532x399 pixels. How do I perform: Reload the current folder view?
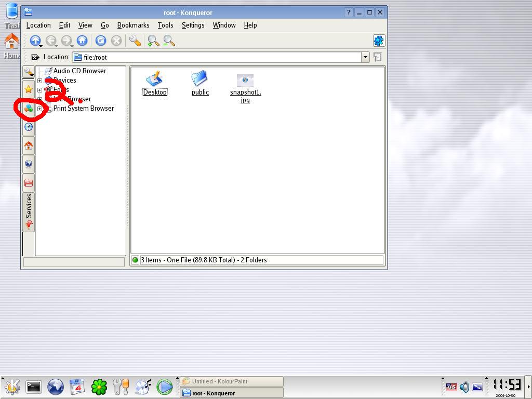click(100, 41)
